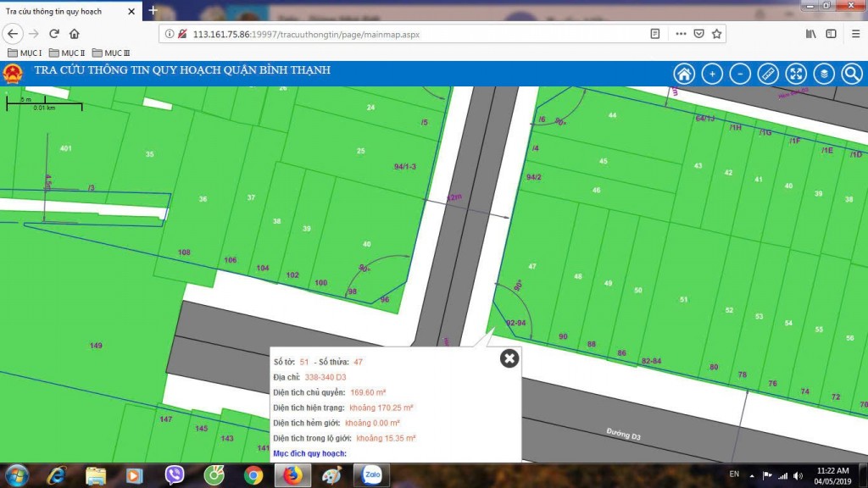Reload the page
The height and width of the screenshot is (488, 868).
(53, 34)
